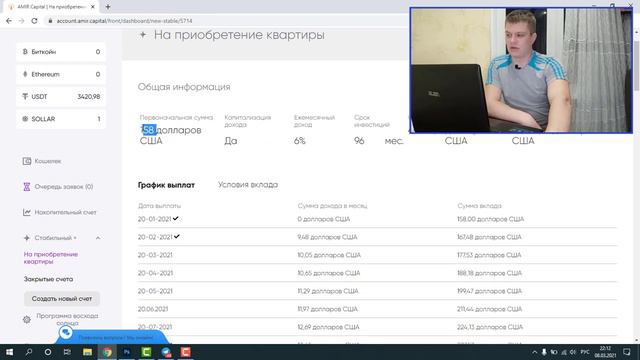Open the Кошелек sidebar item
Viewport: 640px width, 360px height.
pyautogui.click(x=48, y=161)
